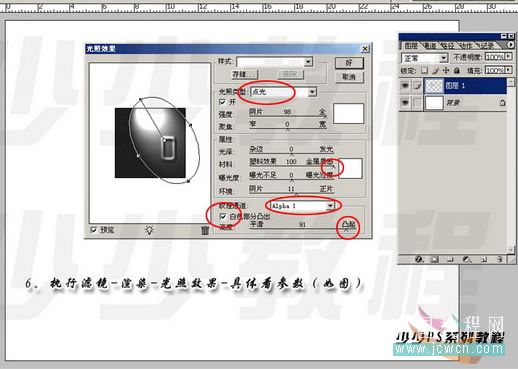Close the 光照效果 dialog
This screenshot has height=369, width=518.
365,49
